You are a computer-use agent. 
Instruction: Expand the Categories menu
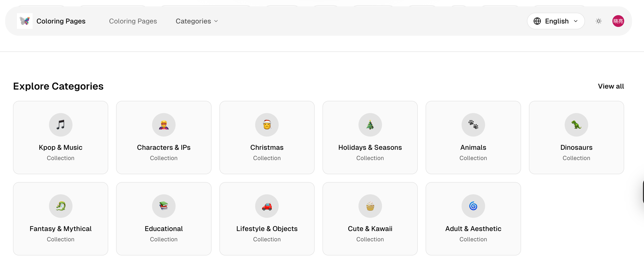coord(196,21)
